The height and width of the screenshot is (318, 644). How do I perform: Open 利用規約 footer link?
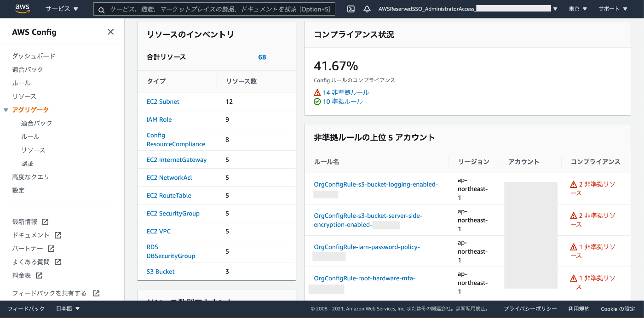[579, 309]
